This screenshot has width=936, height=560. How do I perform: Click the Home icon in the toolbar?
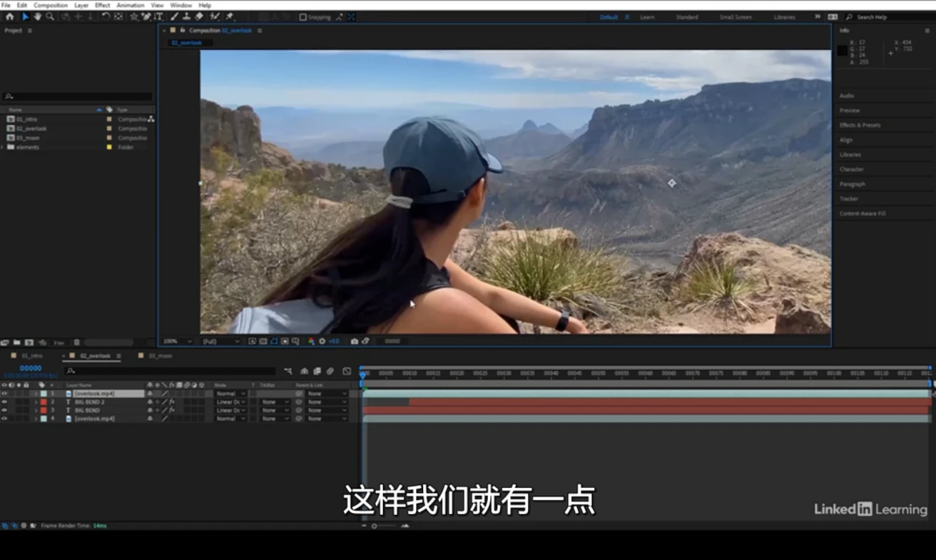(9, 16)
